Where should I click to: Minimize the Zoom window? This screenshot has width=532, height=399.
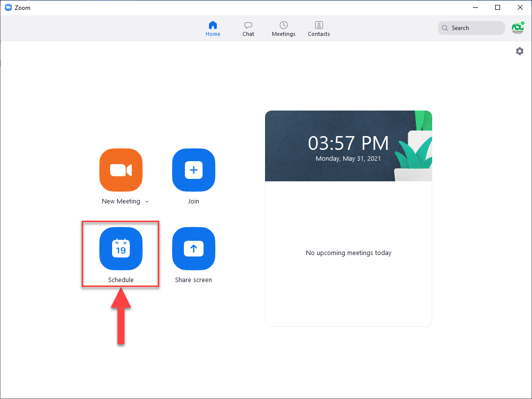point(475,7)
